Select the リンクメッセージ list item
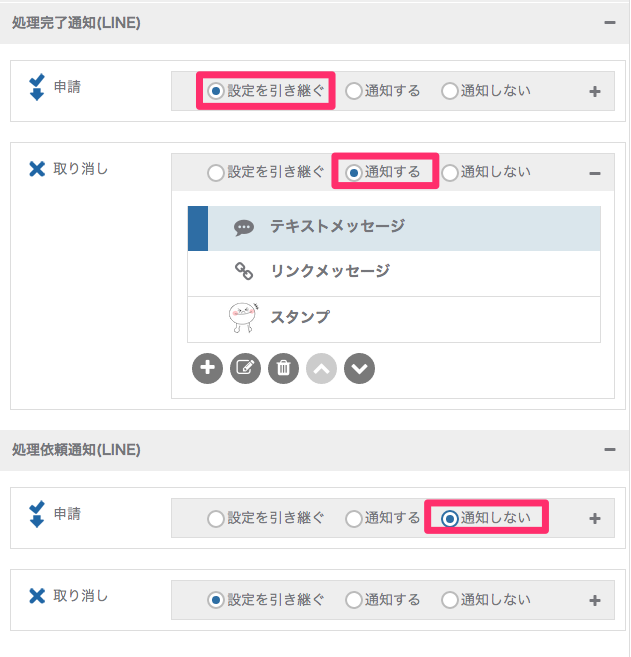The image size is (631, 657). pos(394,274)
